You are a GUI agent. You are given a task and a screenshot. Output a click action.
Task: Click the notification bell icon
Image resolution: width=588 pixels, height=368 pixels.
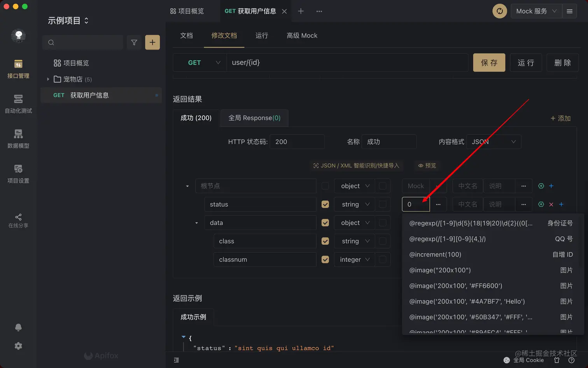click(18, 328)
